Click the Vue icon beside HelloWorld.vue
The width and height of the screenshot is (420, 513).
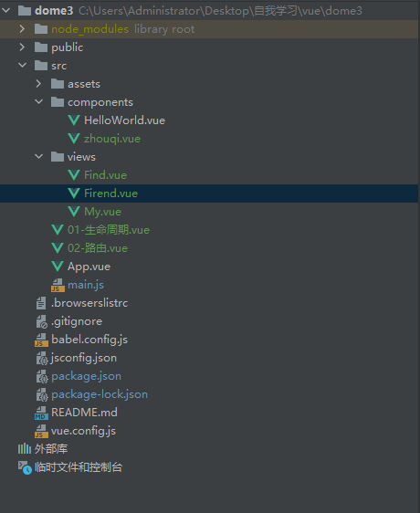[74, 120]
